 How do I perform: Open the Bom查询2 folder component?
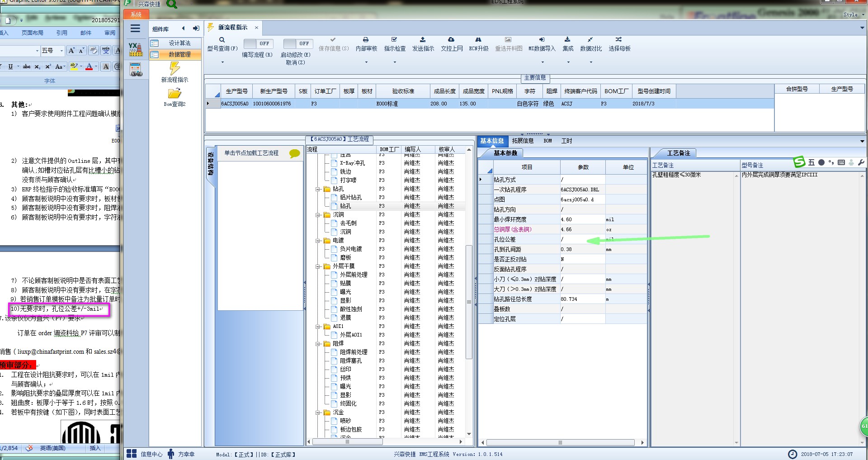pyautogui.click(x=175, y=97)
